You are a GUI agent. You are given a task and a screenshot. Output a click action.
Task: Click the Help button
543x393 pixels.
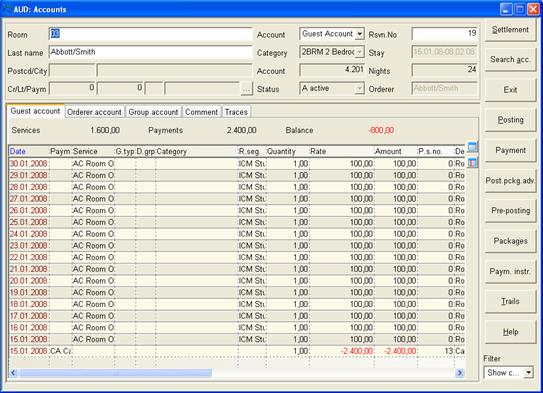(510, 332)
